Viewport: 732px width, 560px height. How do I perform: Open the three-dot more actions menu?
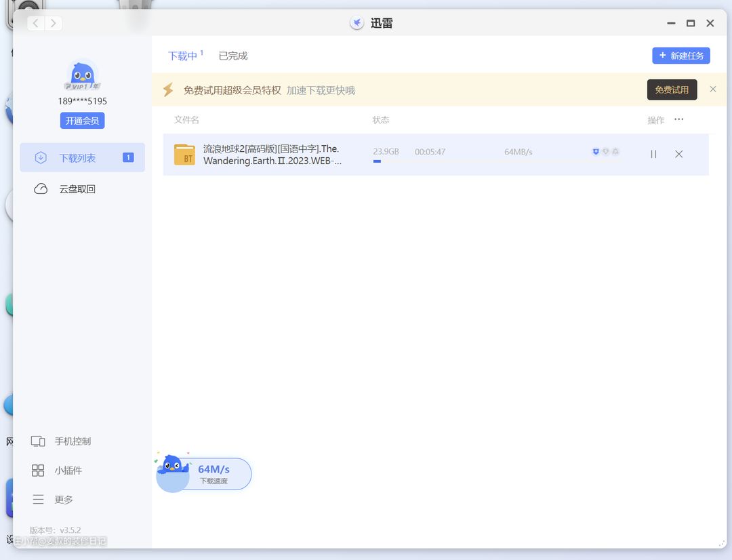point(678,120)
